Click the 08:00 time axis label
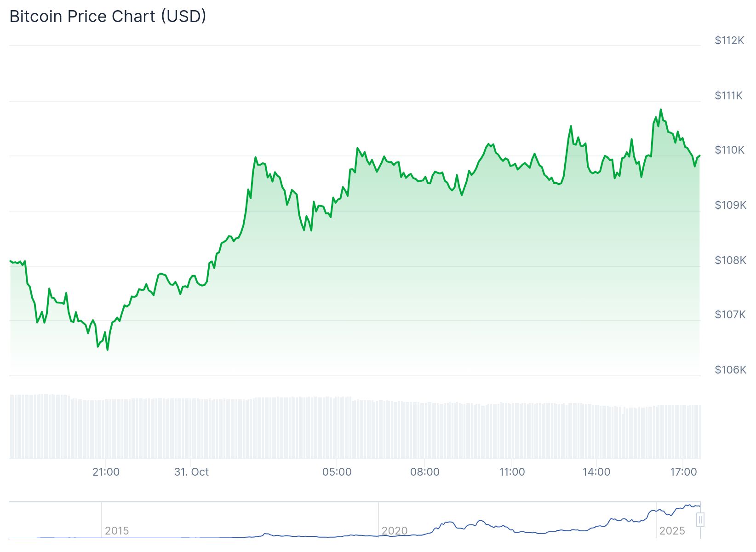756x552 pixels. point(424,472)
